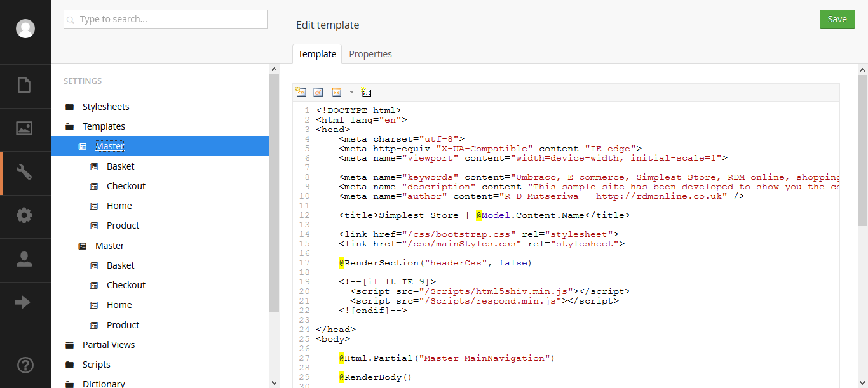Click the Partial Views folder icon

69,345
